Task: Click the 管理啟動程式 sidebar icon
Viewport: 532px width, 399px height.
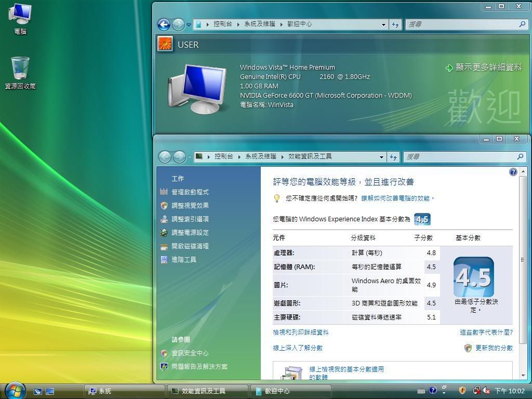Action: pos(164,192)
